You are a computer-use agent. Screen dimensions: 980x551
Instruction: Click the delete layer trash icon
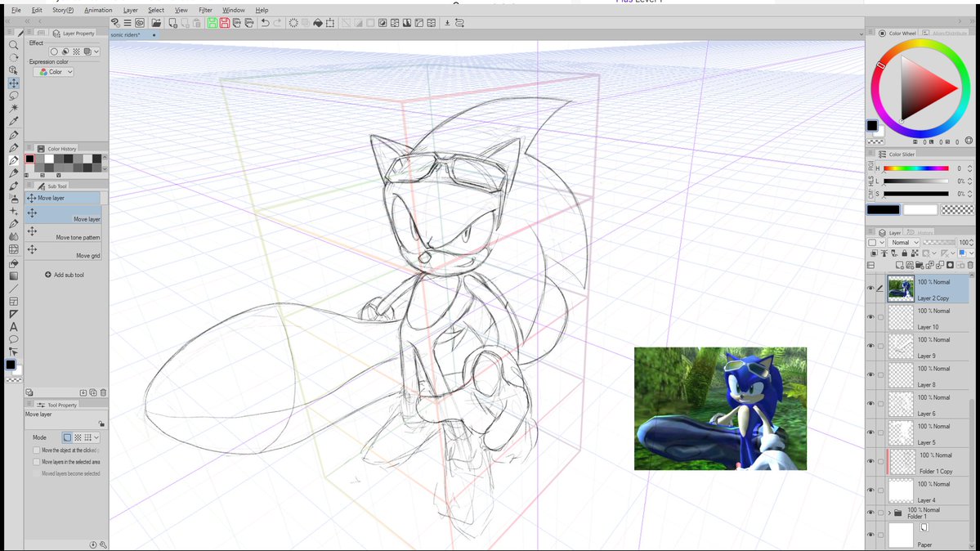[x=971, y=265]
